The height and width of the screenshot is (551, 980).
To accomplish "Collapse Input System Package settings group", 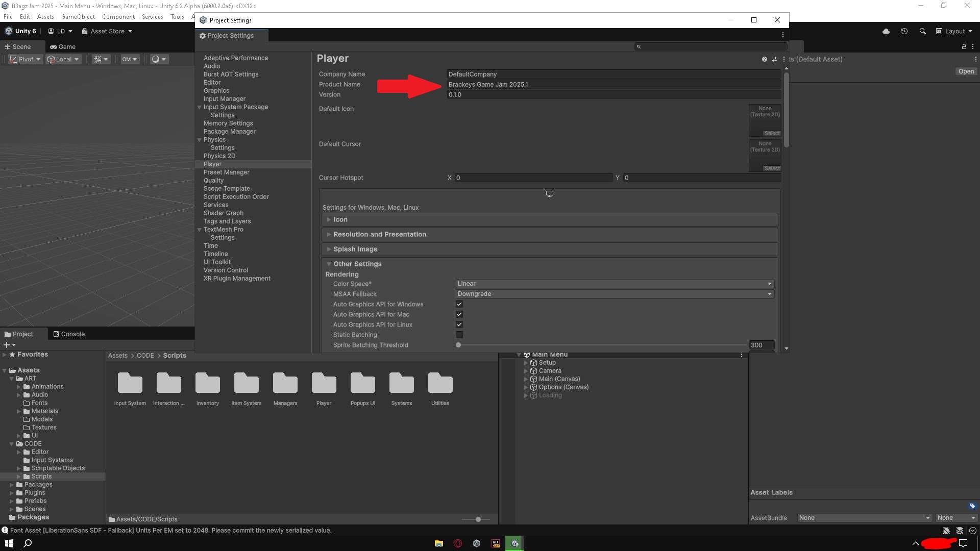I will tap(200, 107).
